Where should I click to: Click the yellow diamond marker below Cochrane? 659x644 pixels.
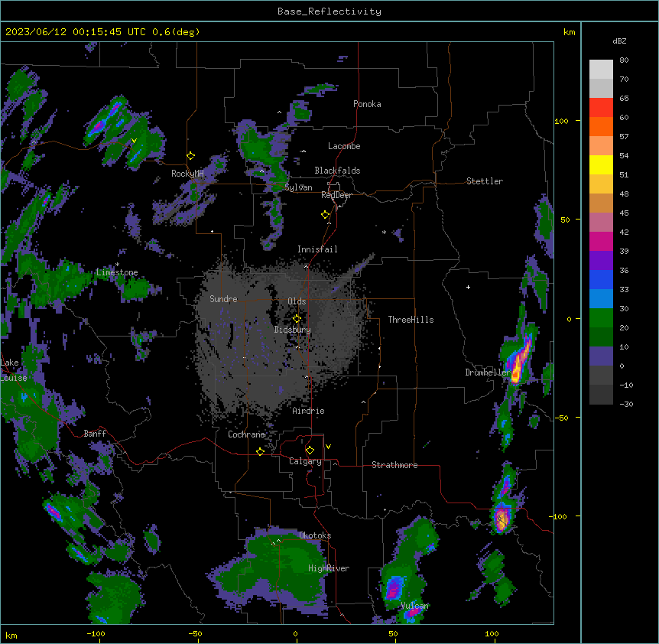[260, 451]
